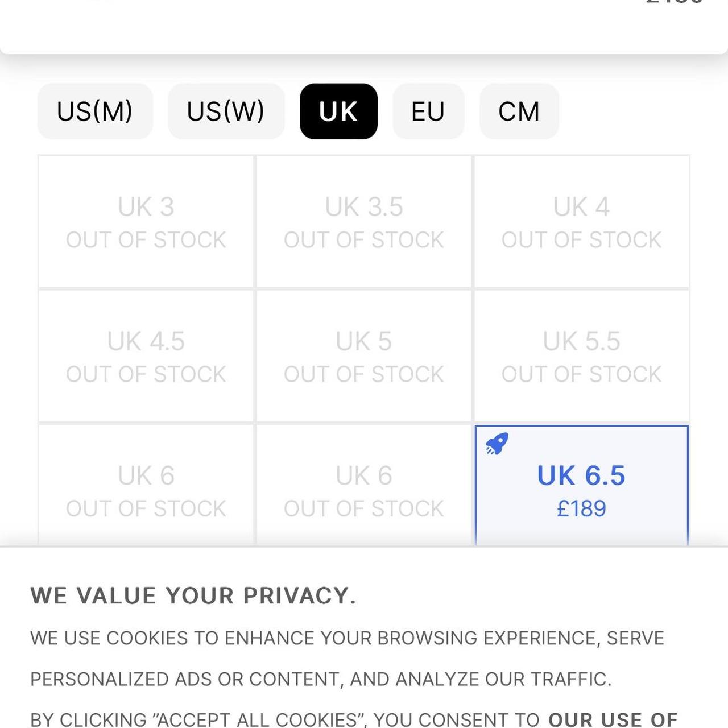
Task: Pick the UK 4.5 size cell
Action: (x=146, y=357)
